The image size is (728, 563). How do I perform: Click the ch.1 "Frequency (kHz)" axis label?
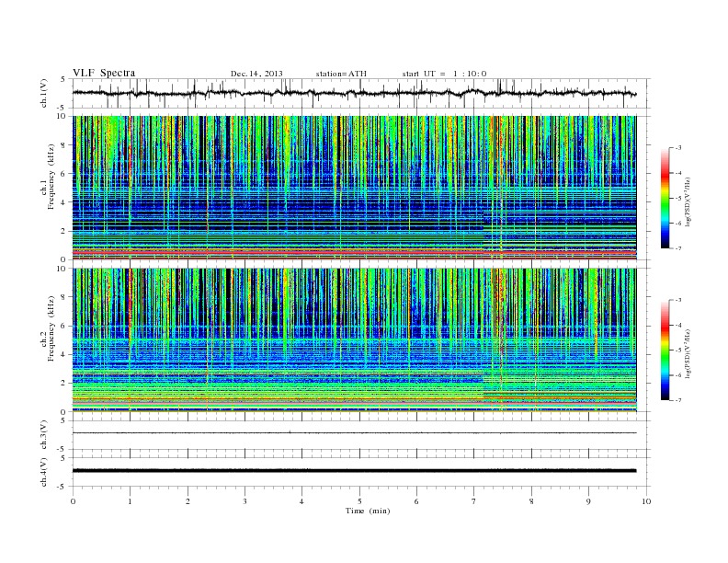tap(51, 177)
